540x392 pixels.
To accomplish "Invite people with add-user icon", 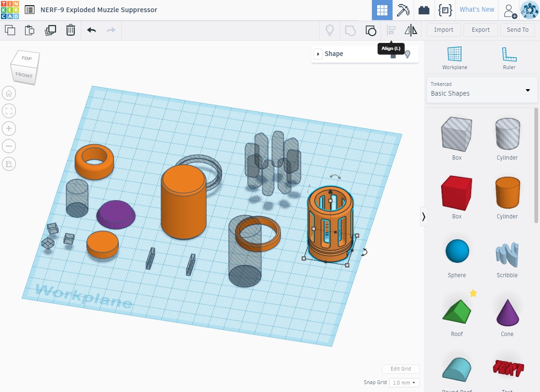I will 510,11.
